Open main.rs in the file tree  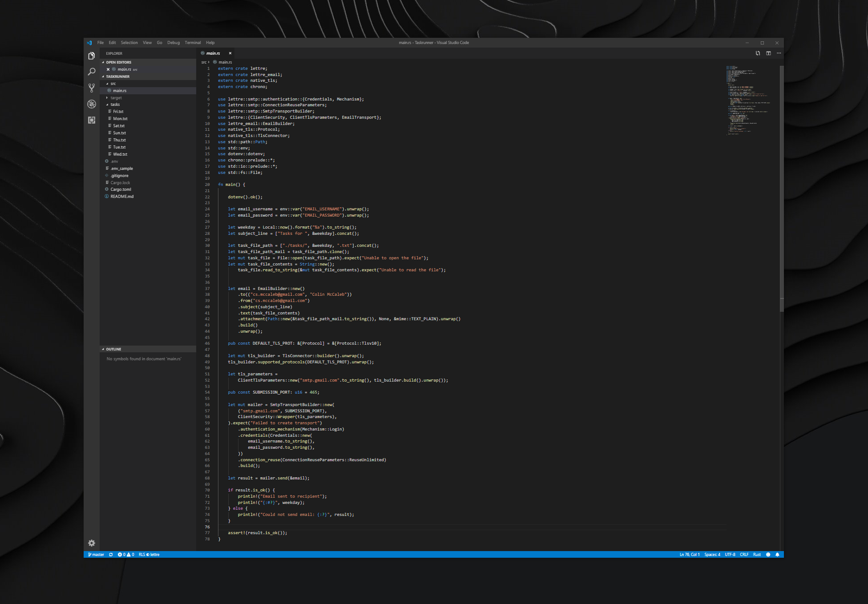point(148,91)
